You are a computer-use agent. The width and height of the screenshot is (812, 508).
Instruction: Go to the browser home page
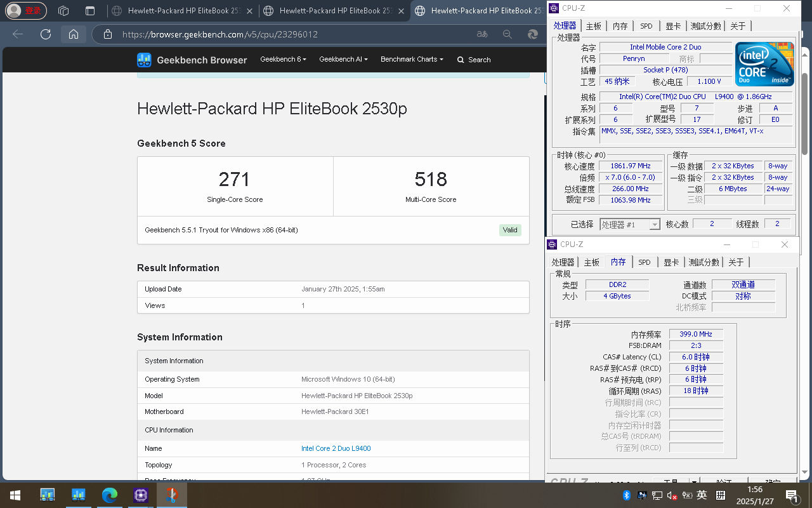74,34
